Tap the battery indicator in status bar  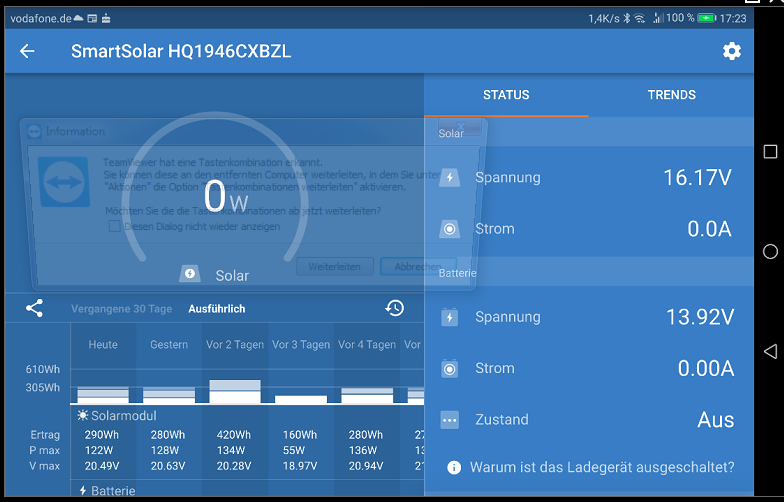coord(707,18)
